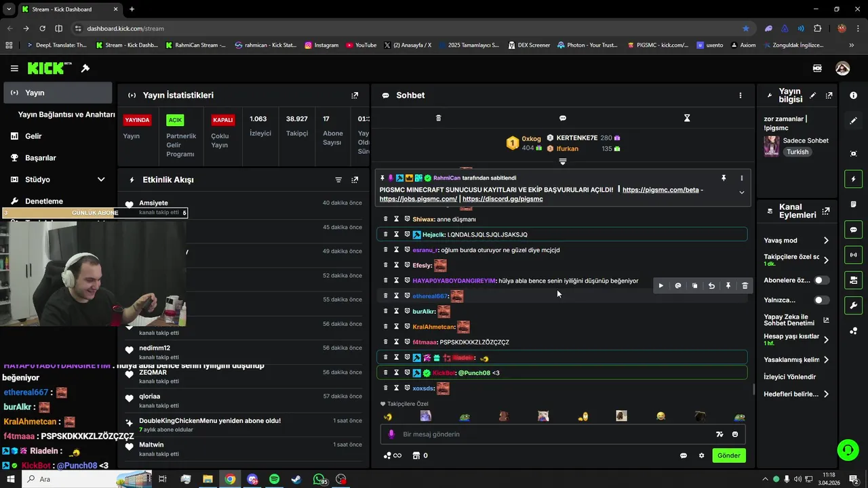Open the Yayın sidebar item
This screenshot has width=868, height=488.
point(58,93)
